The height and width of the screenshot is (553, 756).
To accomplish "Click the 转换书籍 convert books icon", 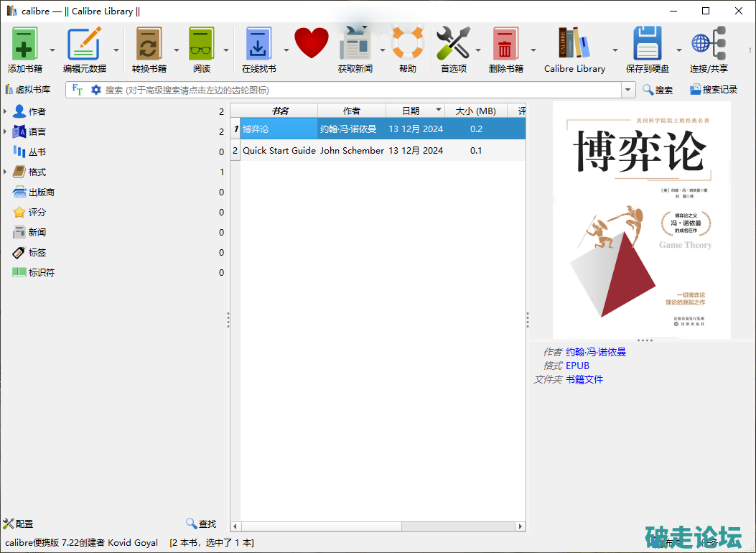I will pos(149,45).
